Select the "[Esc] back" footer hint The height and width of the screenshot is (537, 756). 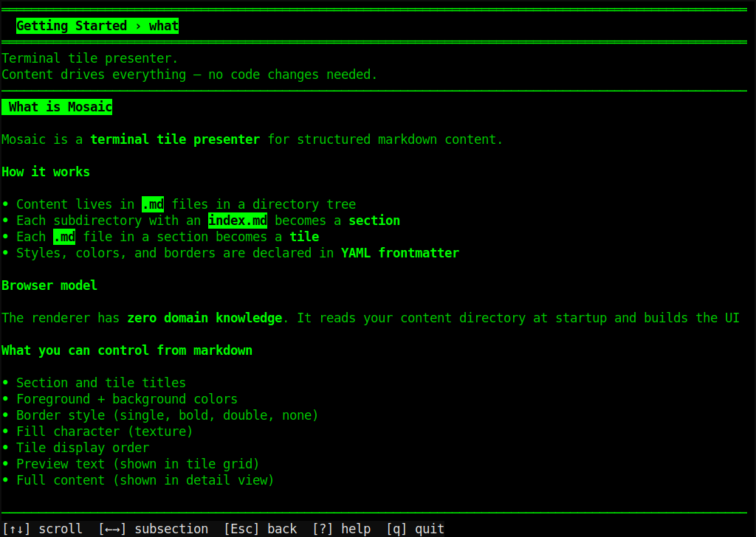pos(261,529)
